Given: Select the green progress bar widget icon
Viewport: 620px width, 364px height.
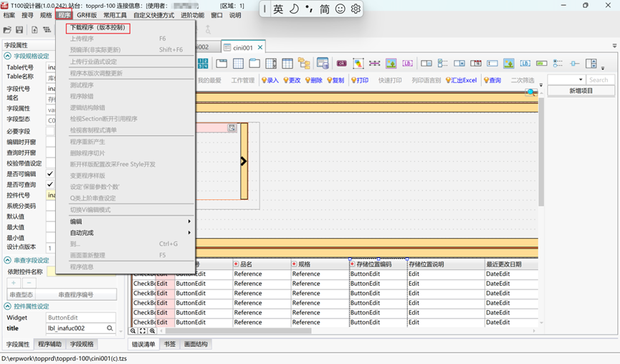Looking at the screenshot, I should click(542, 63).
